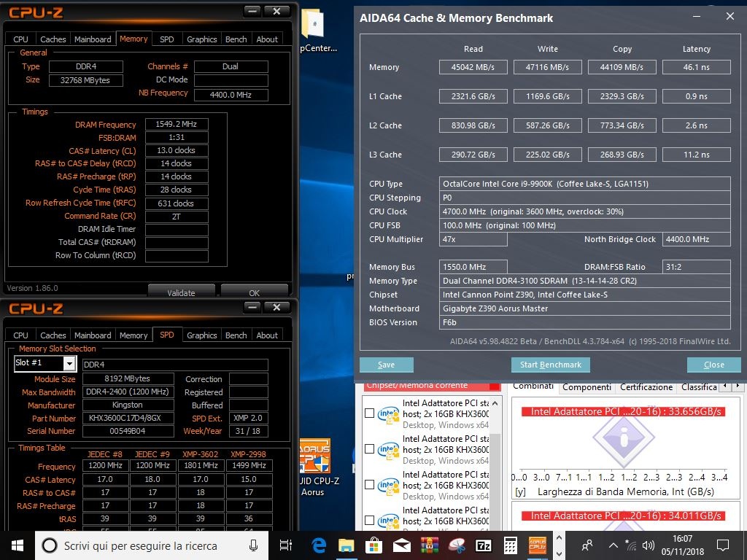747x560 pixels.
Task: Activate the microphone icon in the search box
Action: (253, 545)
